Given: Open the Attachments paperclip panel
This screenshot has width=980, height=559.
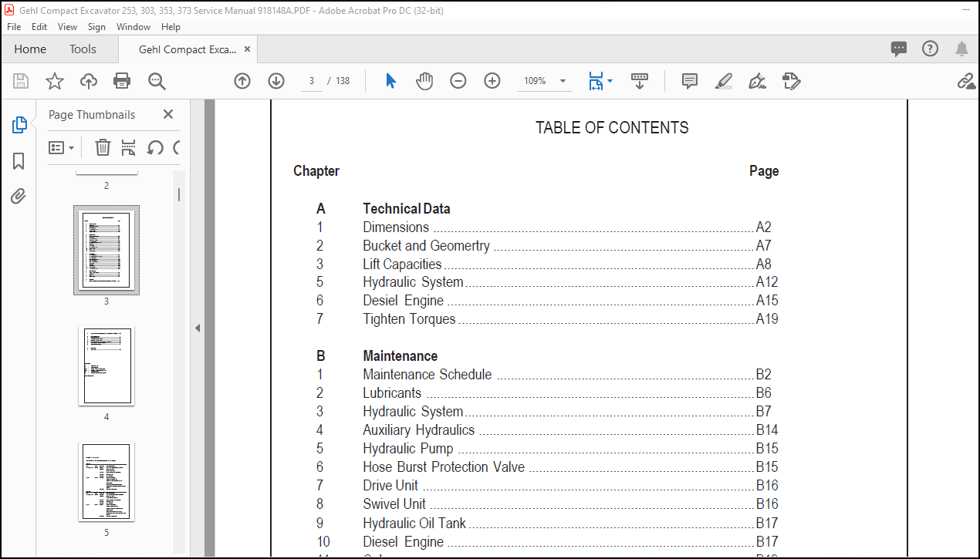Looking at the screenshot, I should tap(19, 197).
